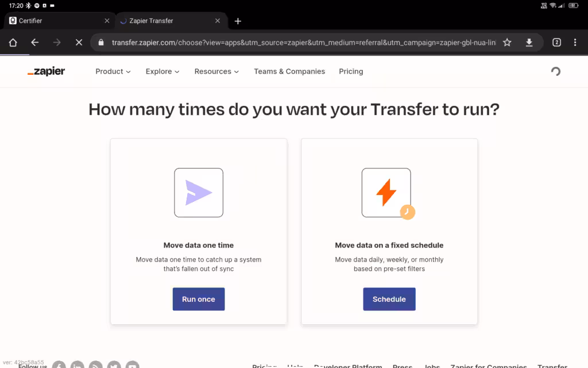Click the Schedule button
588x368 pixels.
click(x=389, y=299)
